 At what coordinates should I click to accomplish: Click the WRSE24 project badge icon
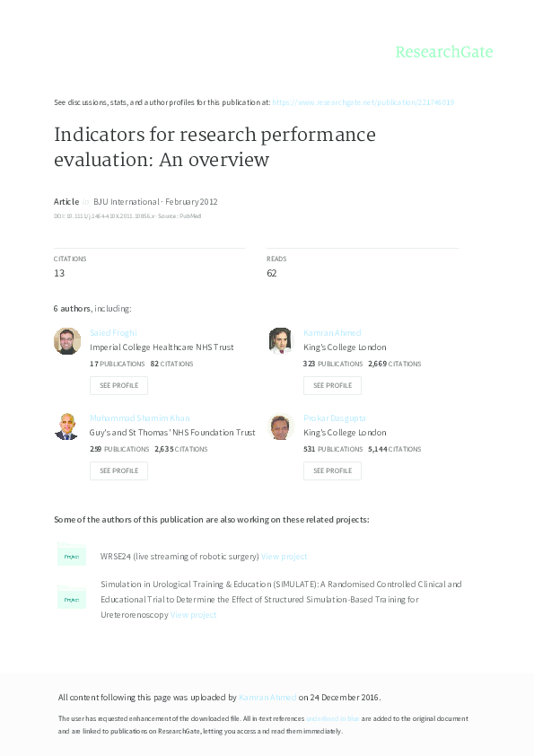[71, 556]
